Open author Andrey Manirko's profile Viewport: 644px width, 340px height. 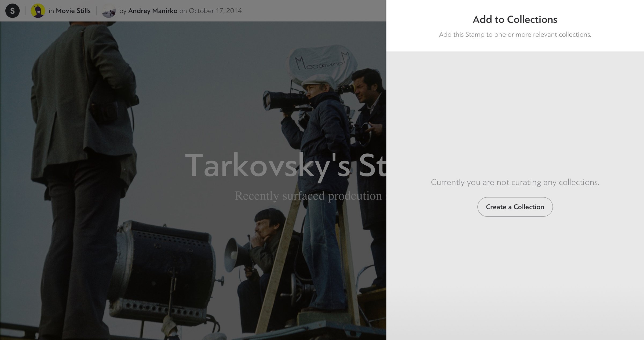coord(153,11)
